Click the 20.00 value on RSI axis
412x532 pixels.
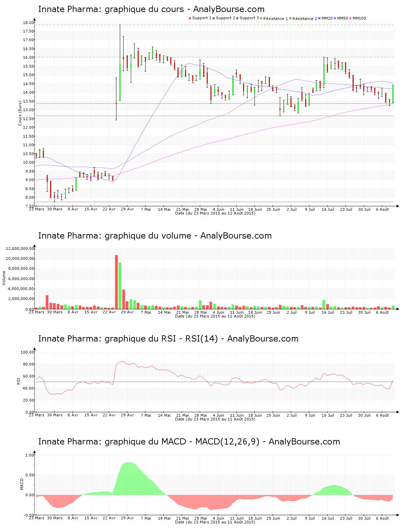pyautogui.click(x=29, y=400)
